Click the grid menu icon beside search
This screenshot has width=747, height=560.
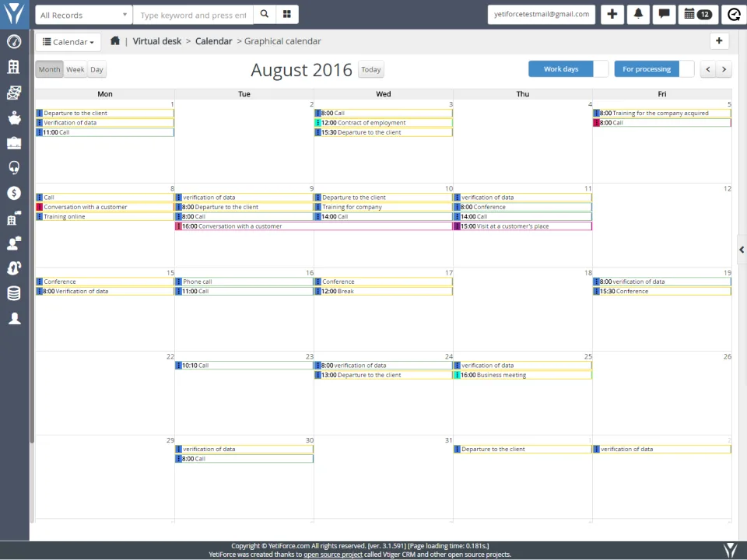coord(287,14)
